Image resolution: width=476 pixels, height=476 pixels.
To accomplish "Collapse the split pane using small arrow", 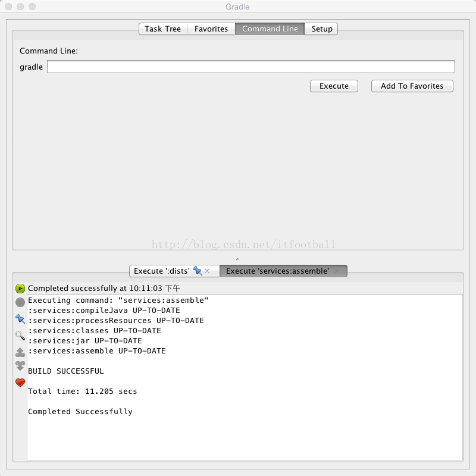I will (x=237, y=259).
